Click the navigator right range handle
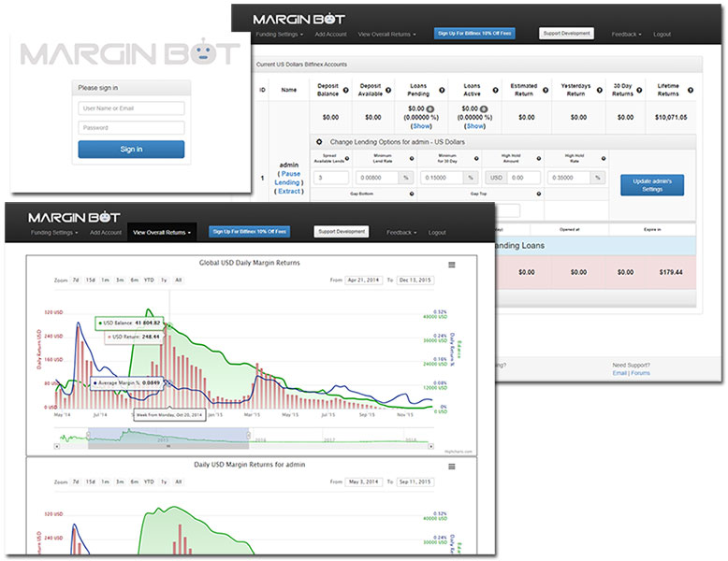This screenshot has height=561, width=728. click(x=248, y=436)
